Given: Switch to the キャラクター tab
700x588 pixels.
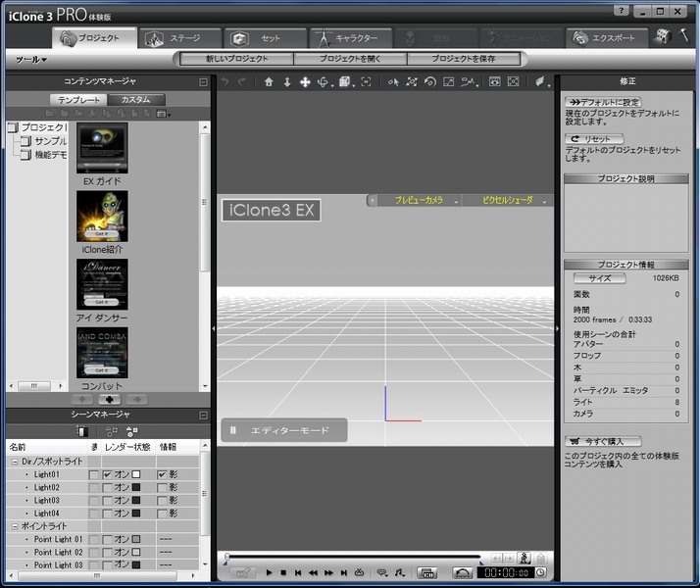Looking at the screenshot, I should (350, 38).
